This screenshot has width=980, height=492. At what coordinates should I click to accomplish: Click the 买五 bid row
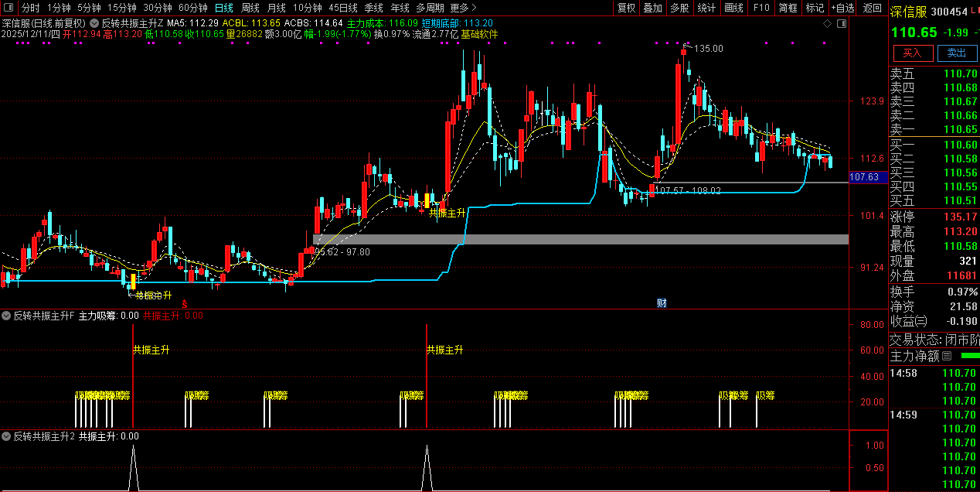coord(934,201)
